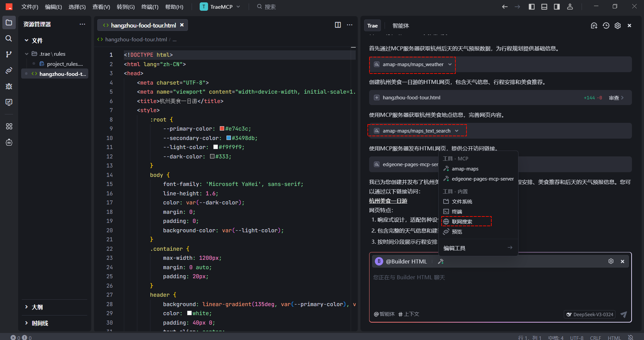Open the remote terminal icon in activity bar

(x=9, y=102)
